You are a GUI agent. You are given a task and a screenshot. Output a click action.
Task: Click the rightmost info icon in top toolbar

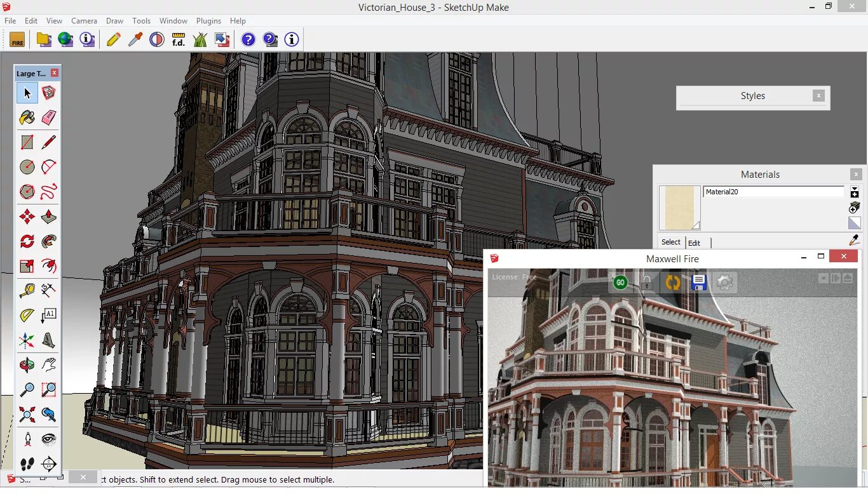(x=292, y=39)
